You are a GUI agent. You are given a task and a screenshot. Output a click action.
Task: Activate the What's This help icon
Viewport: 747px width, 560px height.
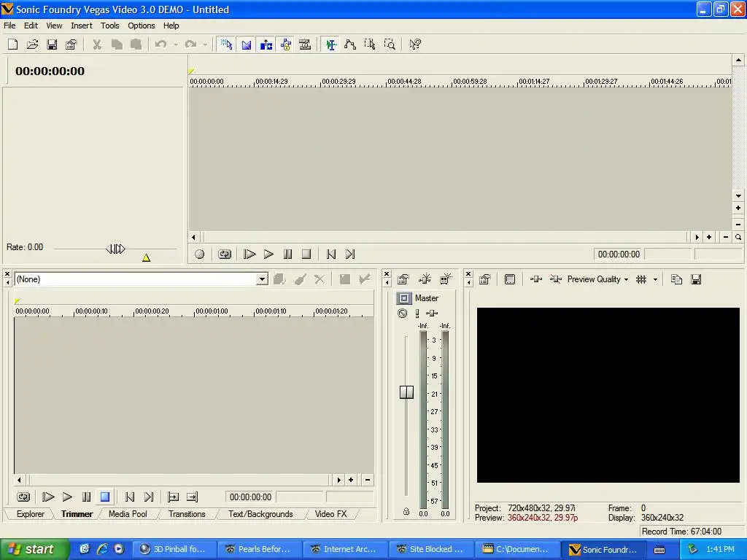(x=415, y=44)
